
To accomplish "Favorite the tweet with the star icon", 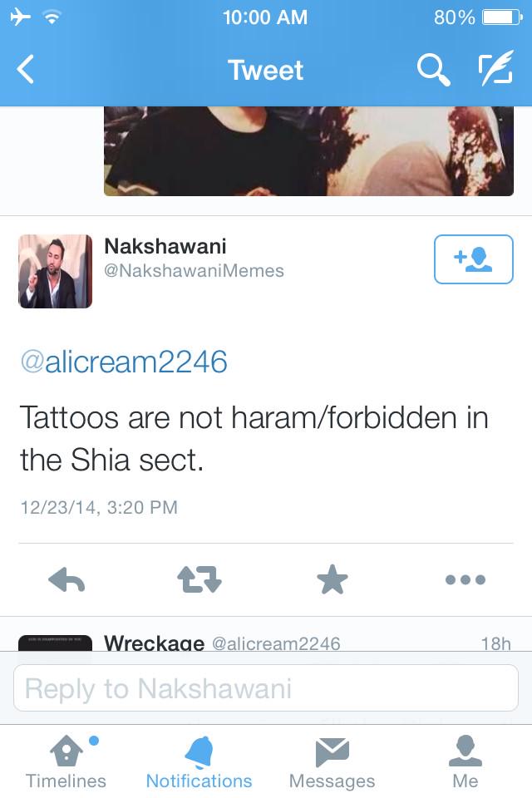I will click(x=332, y=579).
